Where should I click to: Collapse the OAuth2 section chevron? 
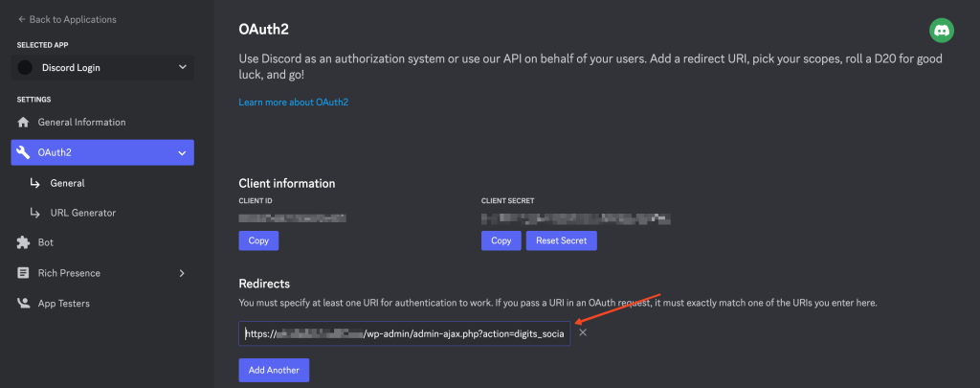click(182, 152)
